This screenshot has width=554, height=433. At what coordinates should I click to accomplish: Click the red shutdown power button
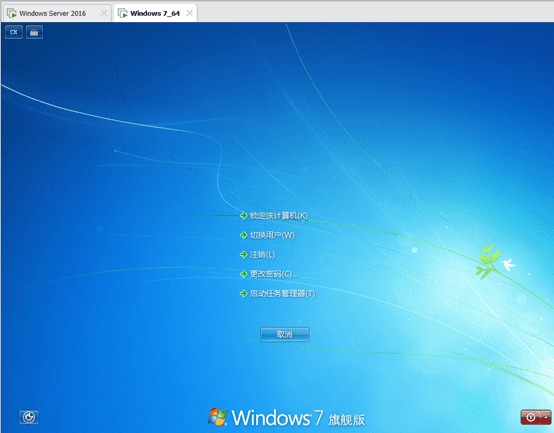pyautogui.click(x=530, y=417)
